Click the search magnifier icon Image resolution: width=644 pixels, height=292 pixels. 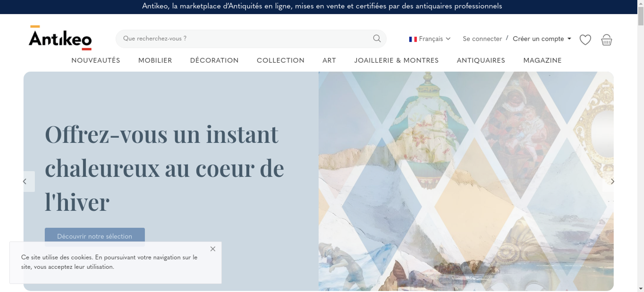(x=377, y=39)
